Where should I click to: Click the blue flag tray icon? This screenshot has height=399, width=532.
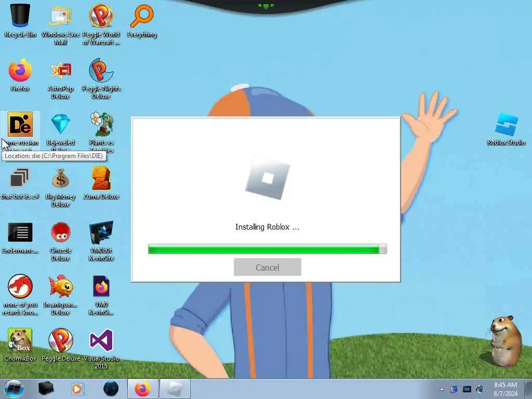pos(454,389)
